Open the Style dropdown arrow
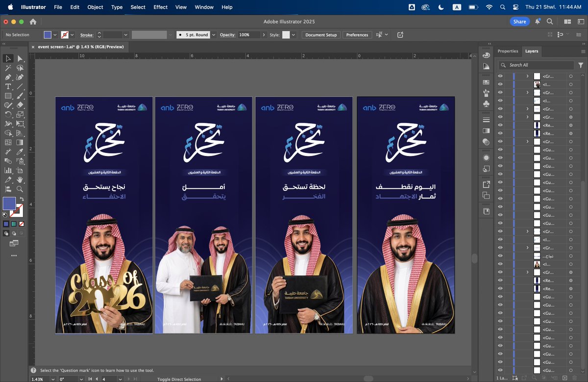 click(294, 35)
